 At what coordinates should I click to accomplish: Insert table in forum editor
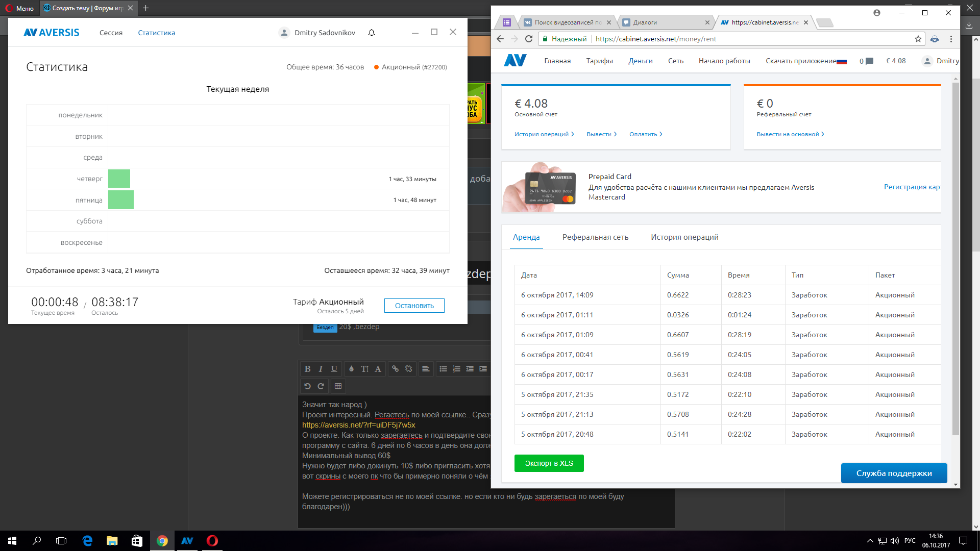[338, 386]
